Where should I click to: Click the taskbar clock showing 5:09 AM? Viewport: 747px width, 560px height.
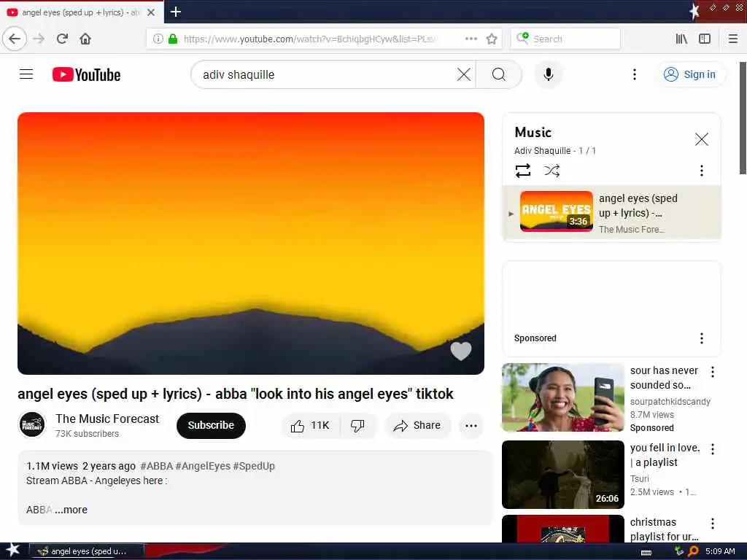(720, 551)
